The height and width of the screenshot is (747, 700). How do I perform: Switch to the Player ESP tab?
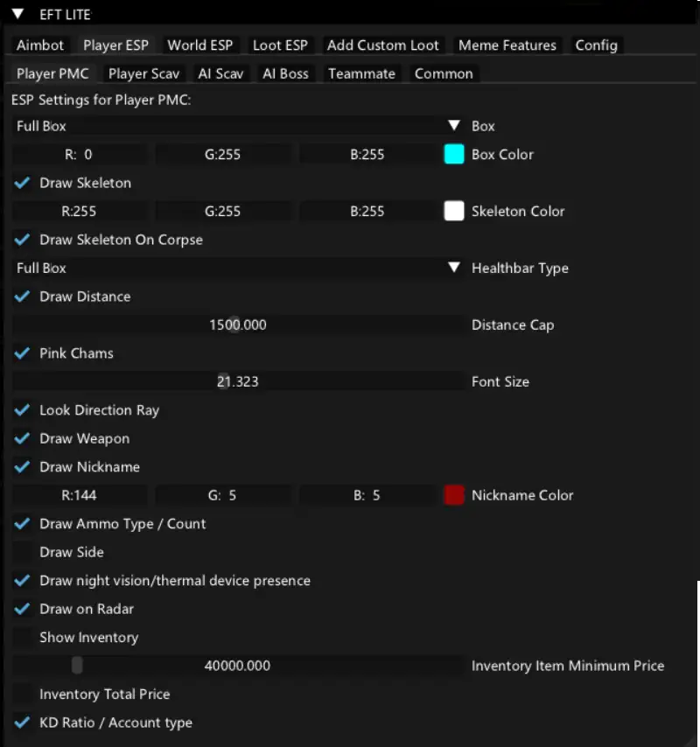[x=115, y=45]
